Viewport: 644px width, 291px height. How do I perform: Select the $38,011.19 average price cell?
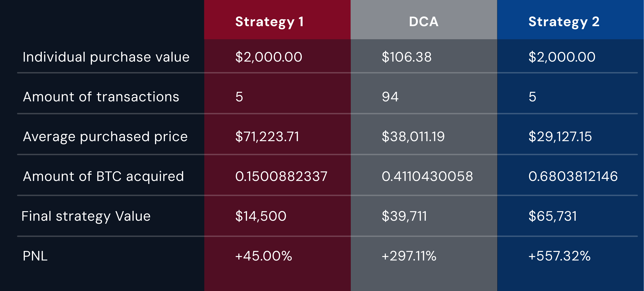[x=413, y=137]
